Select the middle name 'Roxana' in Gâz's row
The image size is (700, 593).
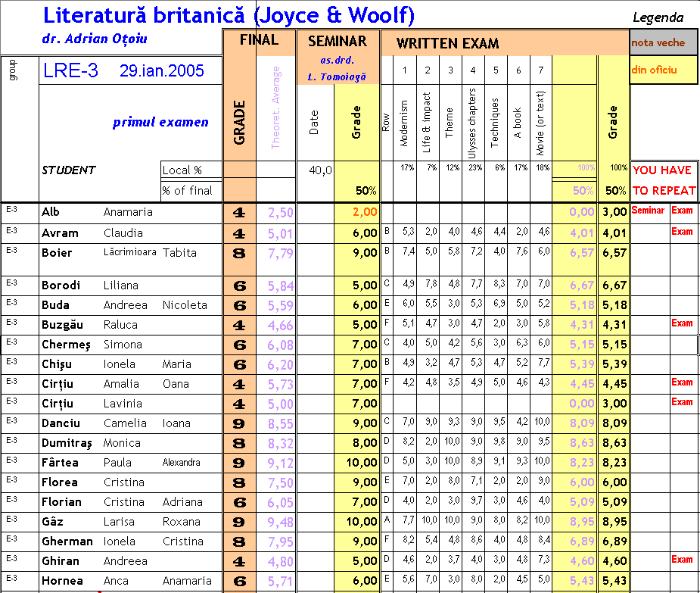click(x=182, y=522)
